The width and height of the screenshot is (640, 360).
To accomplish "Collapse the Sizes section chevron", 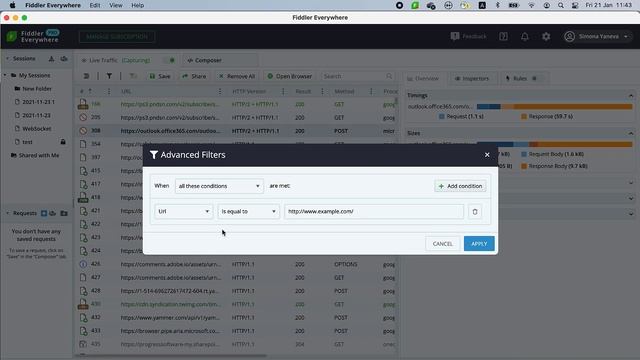I will coord(631,133).
